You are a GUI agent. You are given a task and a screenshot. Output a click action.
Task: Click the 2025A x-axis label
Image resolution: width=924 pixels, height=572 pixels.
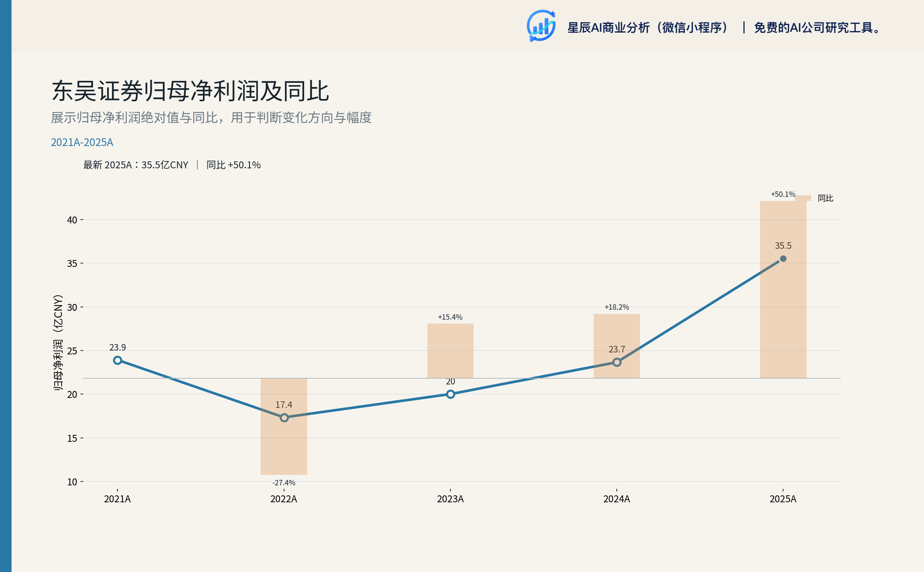click(783, 499)
